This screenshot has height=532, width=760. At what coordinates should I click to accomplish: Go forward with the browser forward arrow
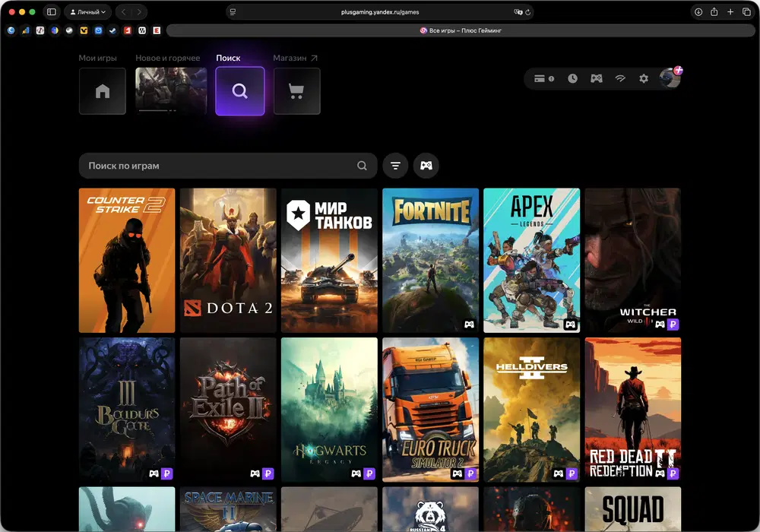(139, 11)
